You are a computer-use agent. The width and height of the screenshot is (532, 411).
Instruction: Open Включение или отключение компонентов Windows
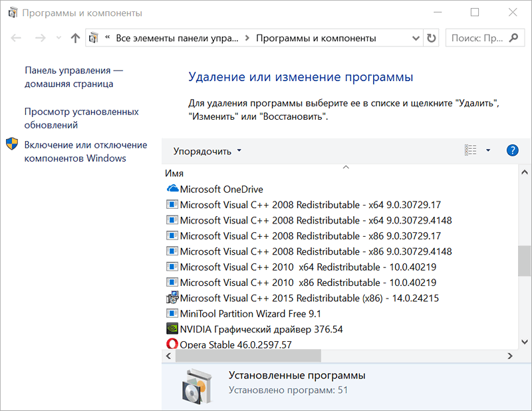point(86,152)
